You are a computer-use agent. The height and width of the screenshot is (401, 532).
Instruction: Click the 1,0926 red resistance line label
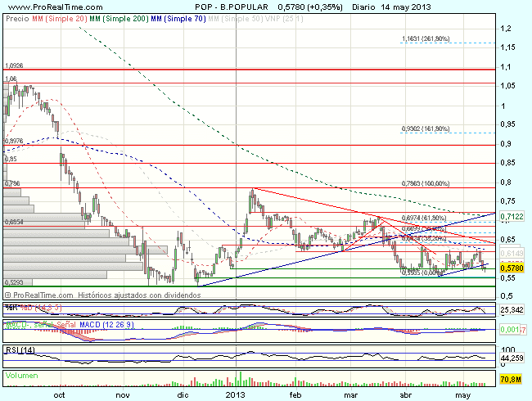[x=17, y=65]
